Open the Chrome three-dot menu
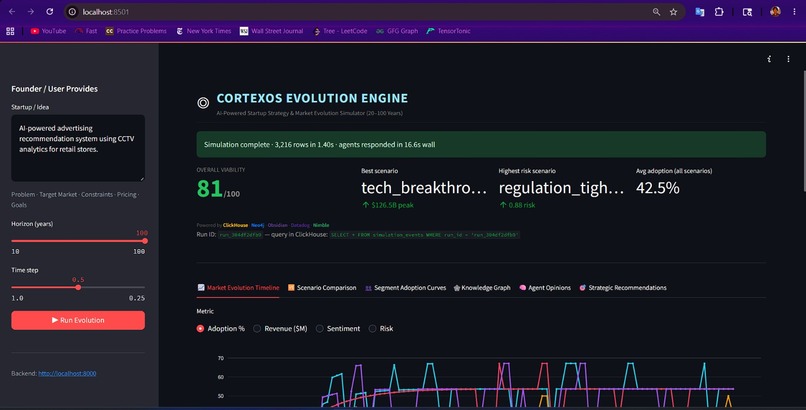Image resolution: width=806 pixels, height=410 pixels. click(794, 12)
